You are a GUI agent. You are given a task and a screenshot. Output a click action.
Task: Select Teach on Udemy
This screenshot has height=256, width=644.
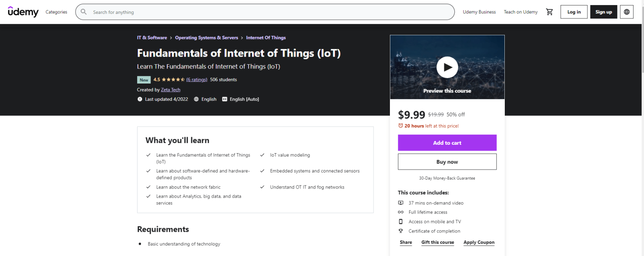click(x=520, y=12)
